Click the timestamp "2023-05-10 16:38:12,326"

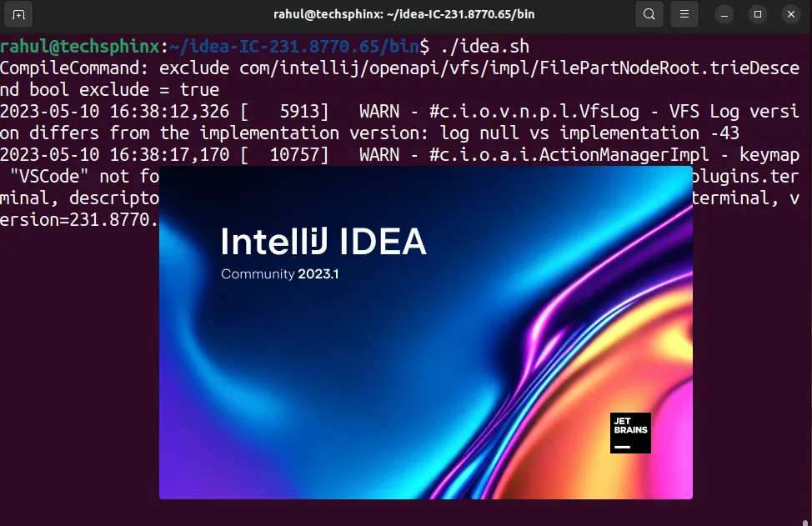[114, 112]
